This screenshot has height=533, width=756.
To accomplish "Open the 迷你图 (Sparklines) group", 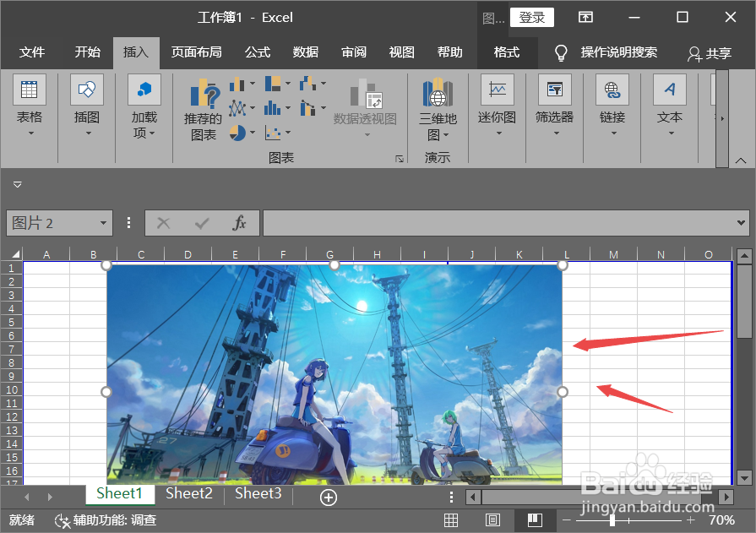I will 497,105.
